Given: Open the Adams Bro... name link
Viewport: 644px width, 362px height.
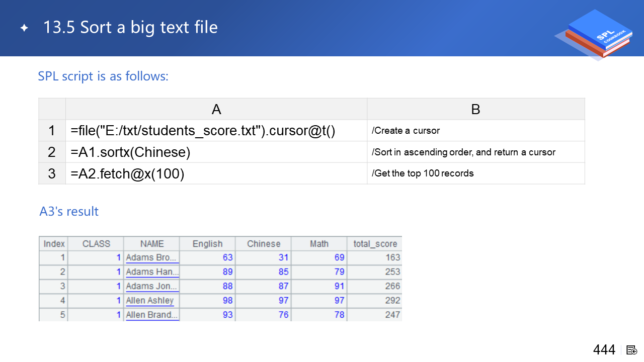Looking at the screenshot, I should click(151, 257).
